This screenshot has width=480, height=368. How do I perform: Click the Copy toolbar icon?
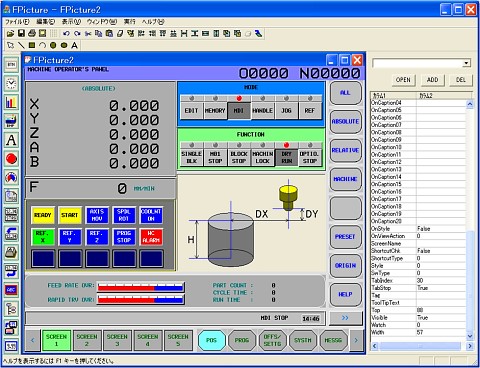(99, 33)
